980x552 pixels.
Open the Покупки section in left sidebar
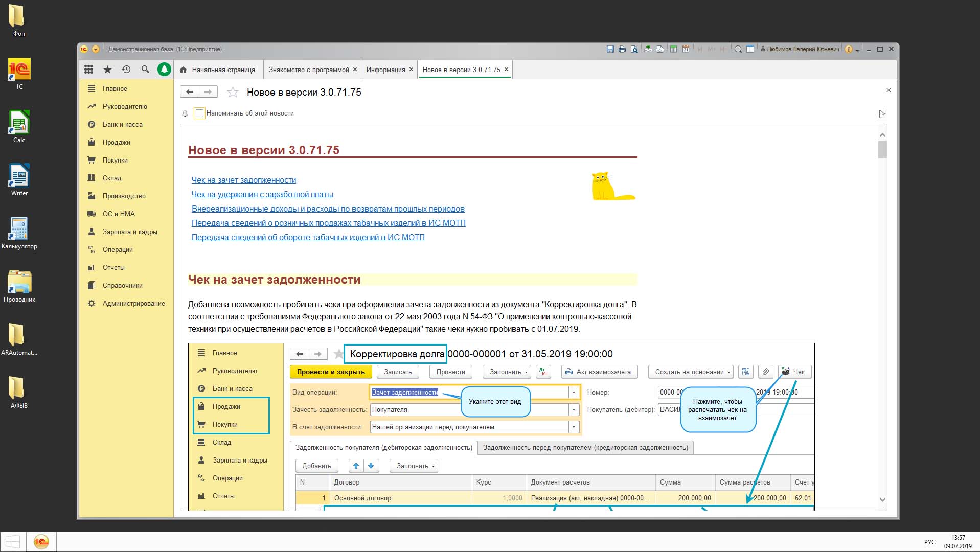pyautogui.click(x=126, y=160)
